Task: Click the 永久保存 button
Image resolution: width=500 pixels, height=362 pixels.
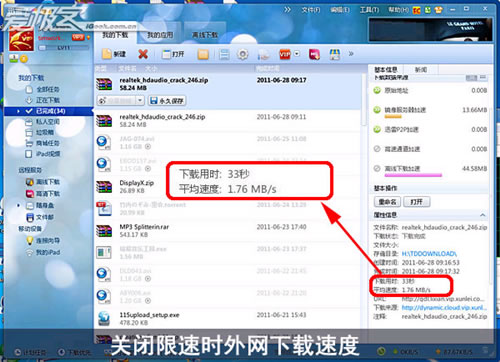Action: (x=167, y=100)
